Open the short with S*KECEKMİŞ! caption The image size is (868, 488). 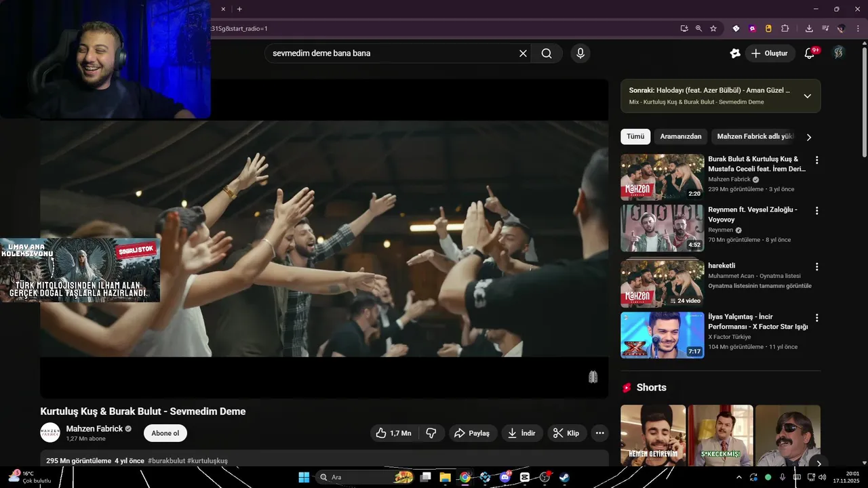720,435
